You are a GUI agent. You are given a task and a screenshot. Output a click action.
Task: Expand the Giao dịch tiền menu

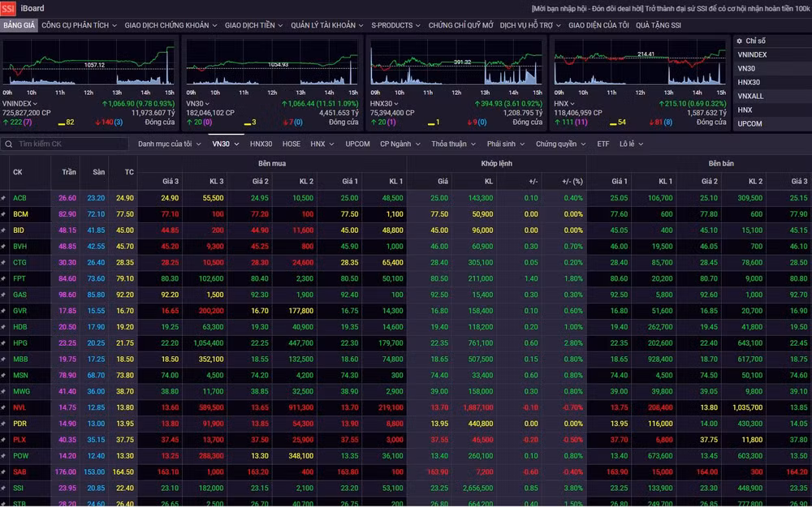click(253, 25)
